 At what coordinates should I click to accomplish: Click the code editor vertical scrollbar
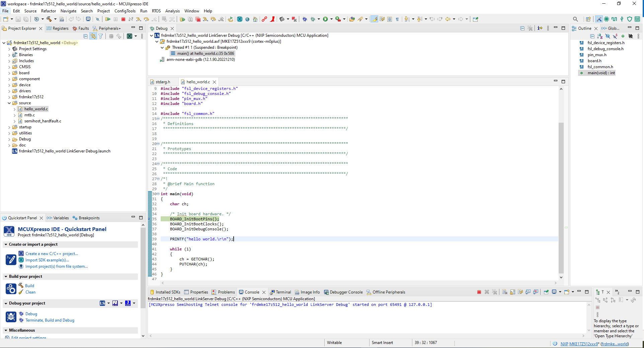561,197
